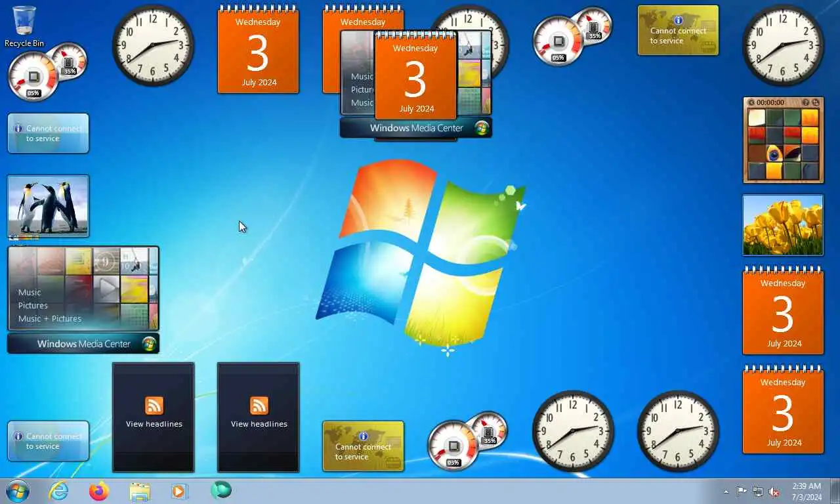Click the unobstructed calendar next to the top-left clock
The image size is (840, 504).
[258, 49]
